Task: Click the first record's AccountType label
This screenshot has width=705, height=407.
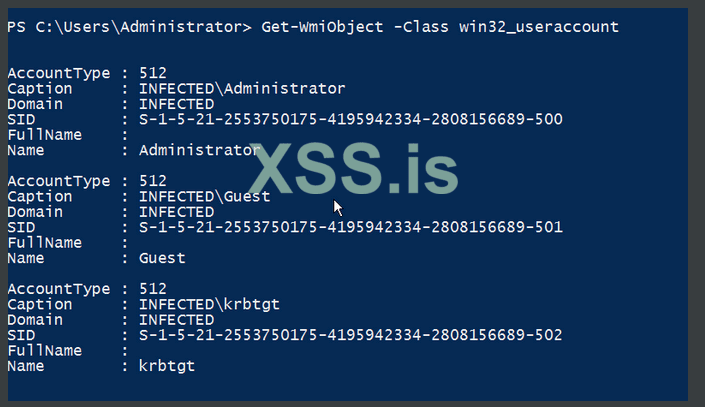Action: pos(55,73)
